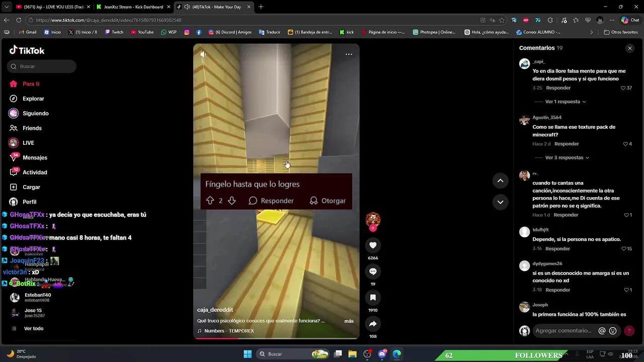Open Gmail bookmark
Viewport: 644px width, 362px height.
click(x=28, y=32)
